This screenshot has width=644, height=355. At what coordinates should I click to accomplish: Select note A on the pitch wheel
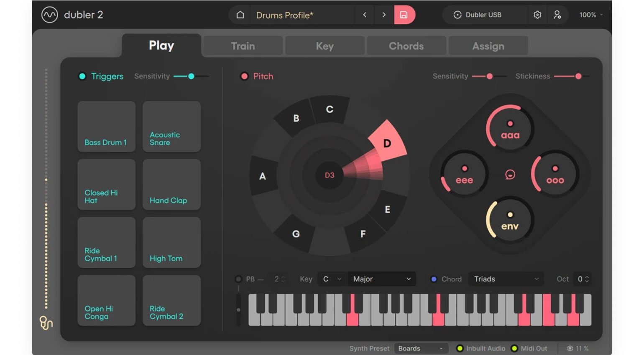pos(262,176)
